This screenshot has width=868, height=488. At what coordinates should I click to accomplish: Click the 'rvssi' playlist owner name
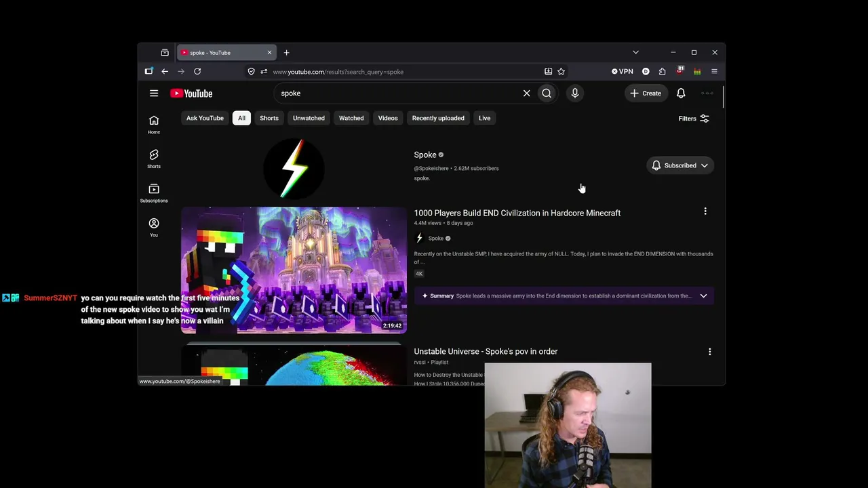click(x=420, y=363)
